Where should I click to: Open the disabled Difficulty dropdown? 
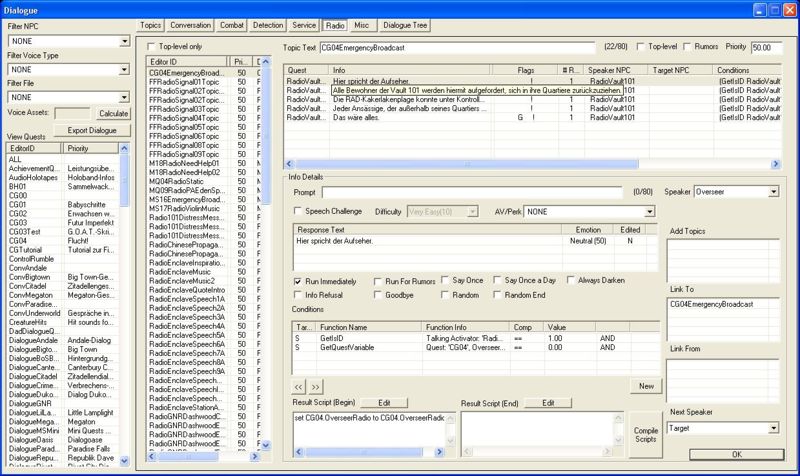(472, 212)
